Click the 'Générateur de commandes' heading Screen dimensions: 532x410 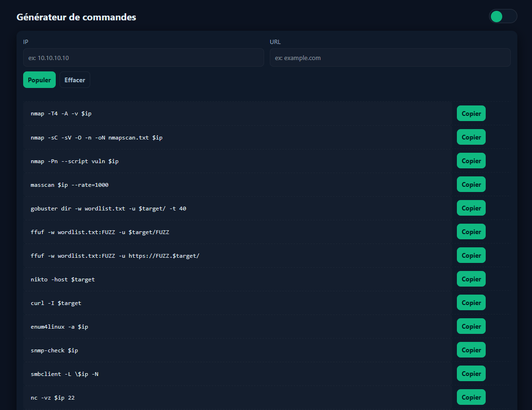point(77,17)
